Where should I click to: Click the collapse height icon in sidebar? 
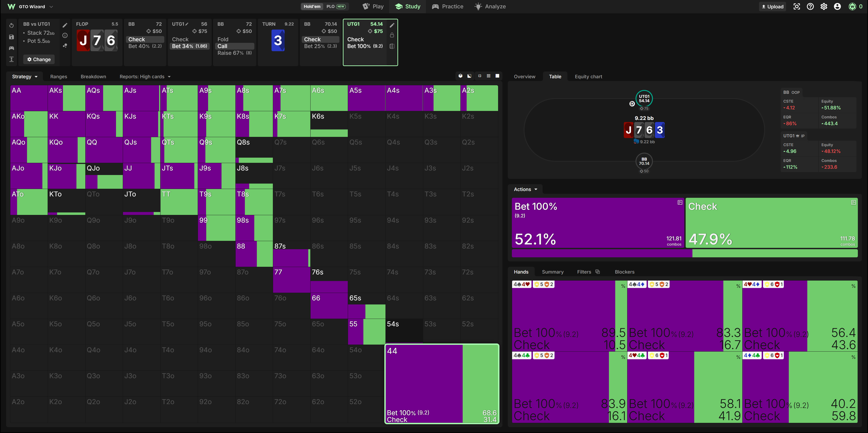[12, 59]
